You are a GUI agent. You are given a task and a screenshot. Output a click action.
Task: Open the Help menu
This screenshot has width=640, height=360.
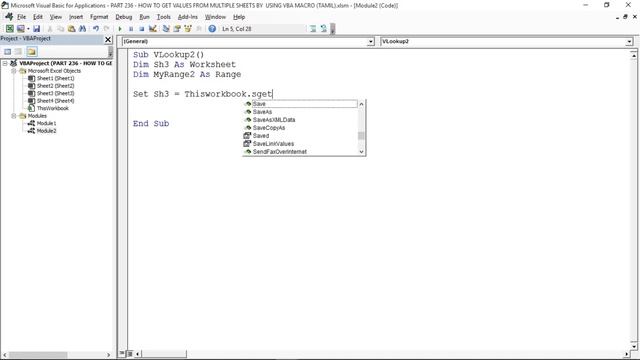point(239,17)
